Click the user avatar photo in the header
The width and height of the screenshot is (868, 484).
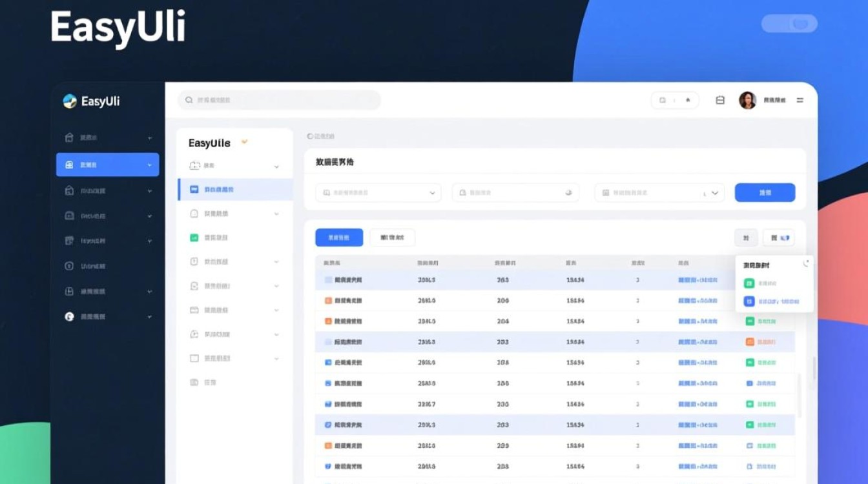coord(747,100)
